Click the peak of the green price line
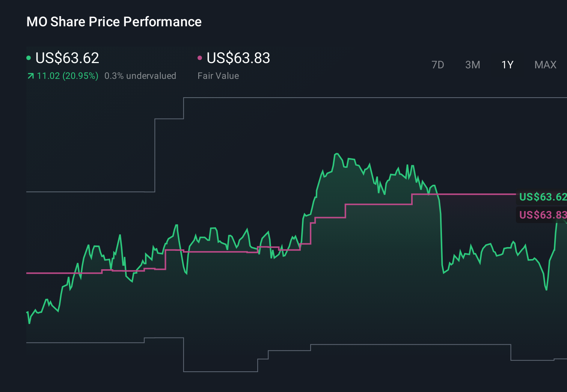This screenshot has height=392, width=567. pyautogui.click(x=337, y=153)
